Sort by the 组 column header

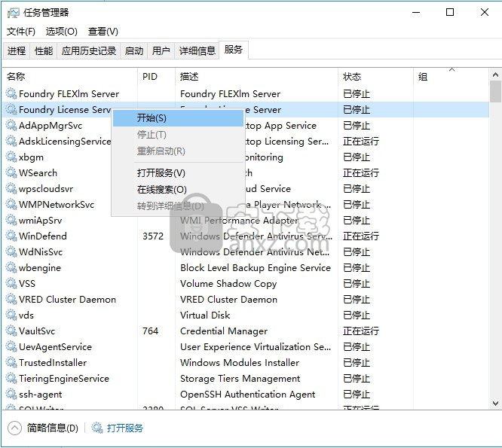[451, 77]
